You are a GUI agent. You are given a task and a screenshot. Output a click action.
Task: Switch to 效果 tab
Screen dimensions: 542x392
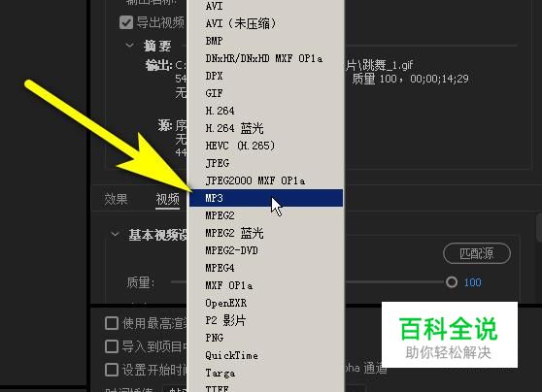coord(117,199)
